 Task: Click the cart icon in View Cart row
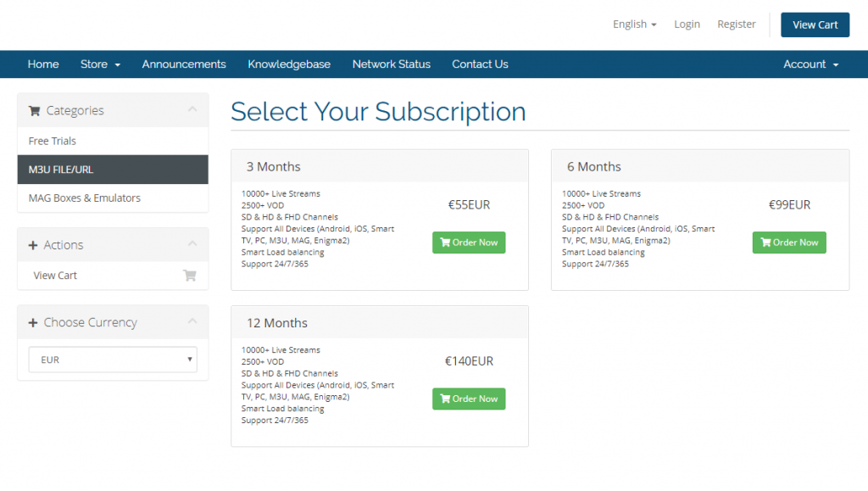coord(190,275)
